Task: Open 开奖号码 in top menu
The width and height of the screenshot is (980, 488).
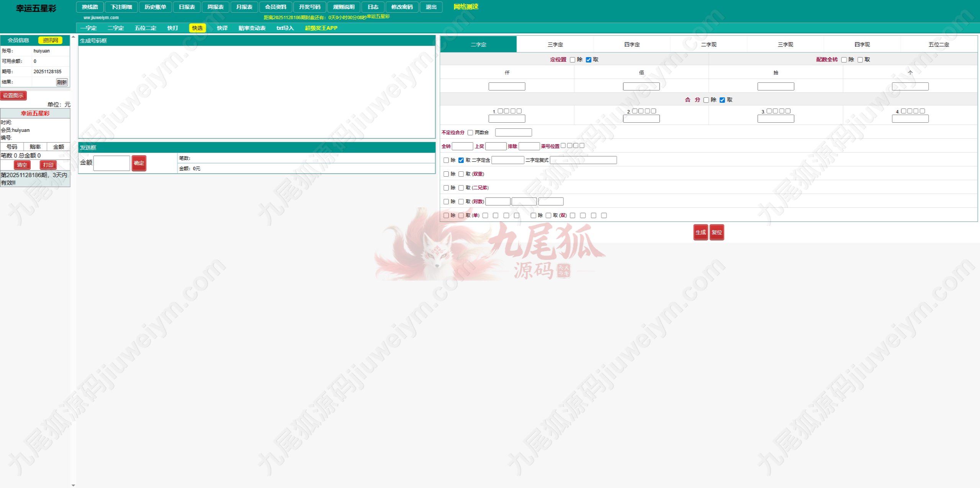Action: pyautogui.click(x=309, y=7)
